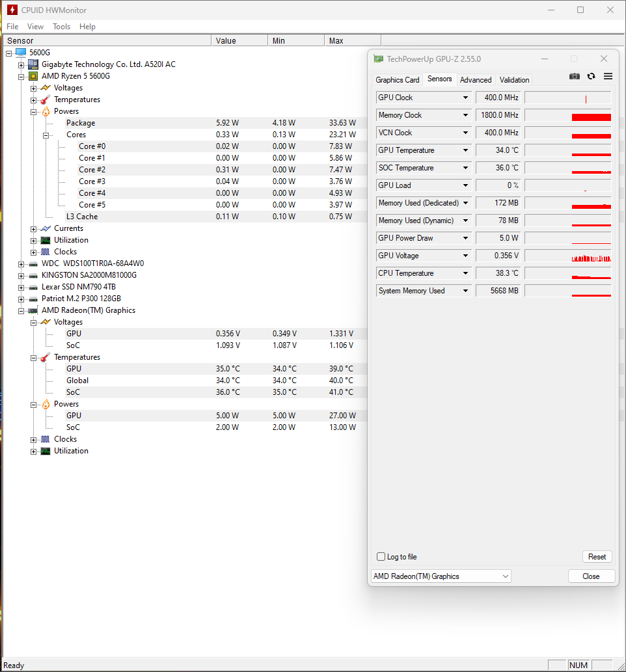626x672 pixels.
Task: Click the Radeon Clocks waveform icon
Action: click(x=46, y=439)
